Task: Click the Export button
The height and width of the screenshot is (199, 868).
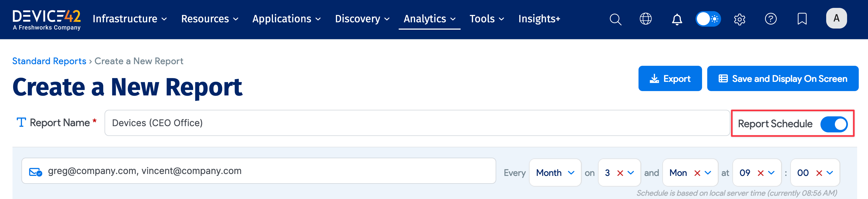Action: pyautogui.click(x=669, y=79)
